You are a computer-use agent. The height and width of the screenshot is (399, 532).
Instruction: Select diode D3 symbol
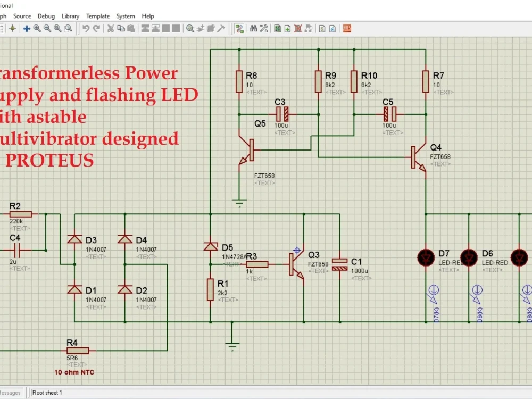(74, 239)
